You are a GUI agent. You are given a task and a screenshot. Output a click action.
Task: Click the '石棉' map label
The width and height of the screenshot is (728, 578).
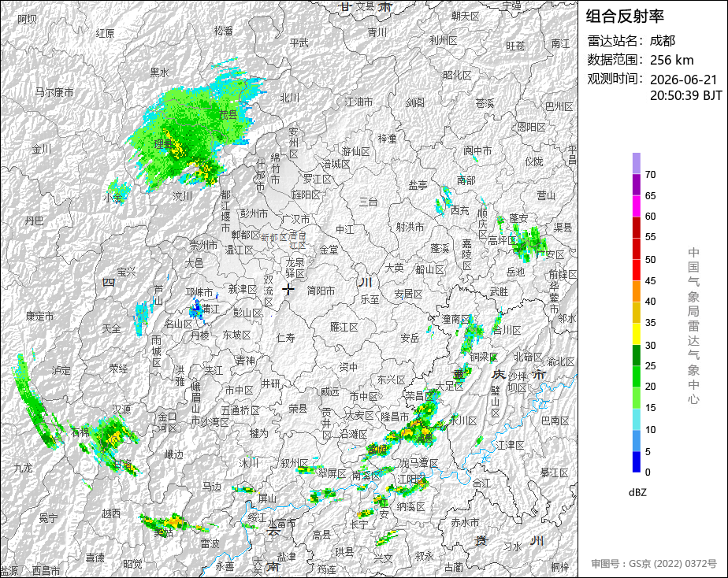coord(80,432)
